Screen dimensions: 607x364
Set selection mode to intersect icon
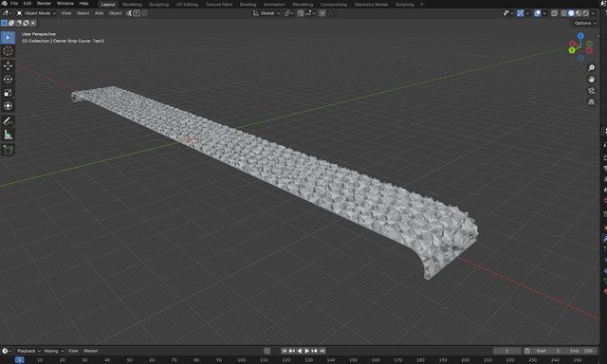pyautogui.click(x=33, y=23)
